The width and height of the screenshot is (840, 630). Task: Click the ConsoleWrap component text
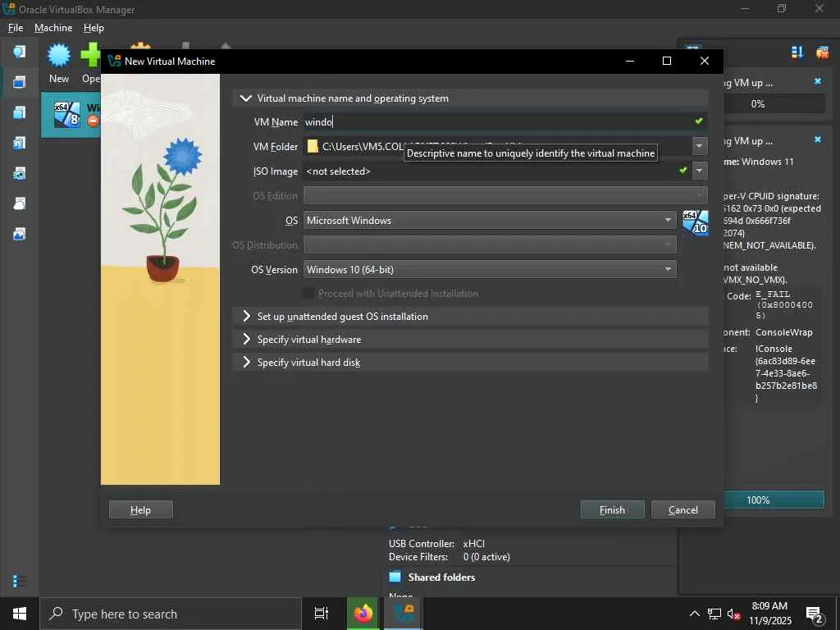click(x=783, y=332)
